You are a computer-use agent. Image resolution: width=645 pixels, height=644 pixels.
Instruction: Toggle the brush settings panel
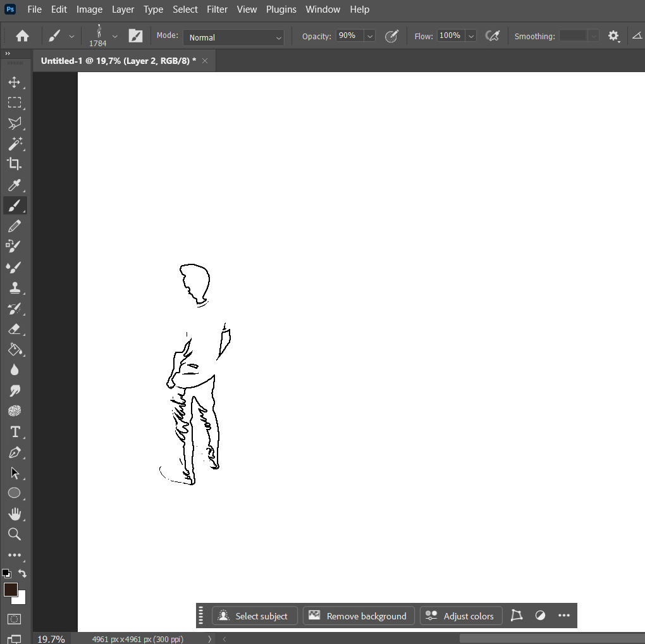click(135, 36)
